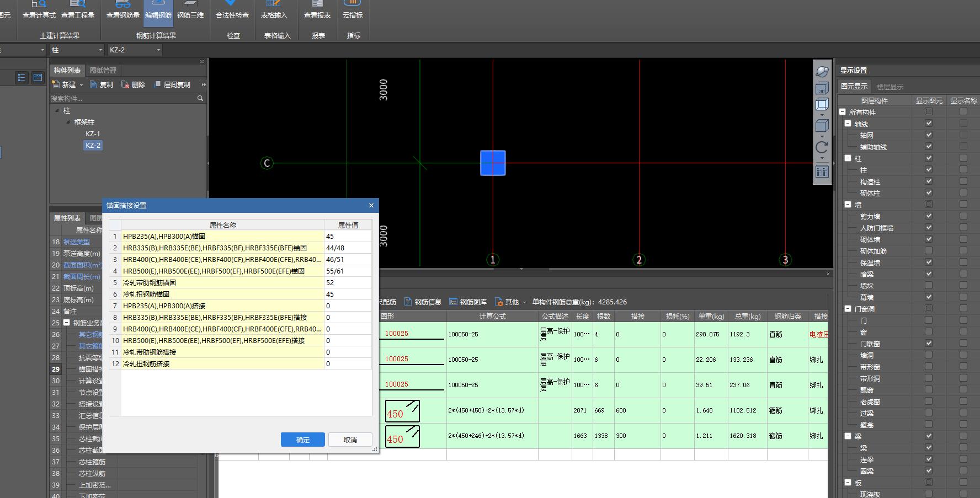980x498 pixels.
Task: Toggle 砌体柱 show element checkbox
Action: pyautogui.click(x=929, y=192)
